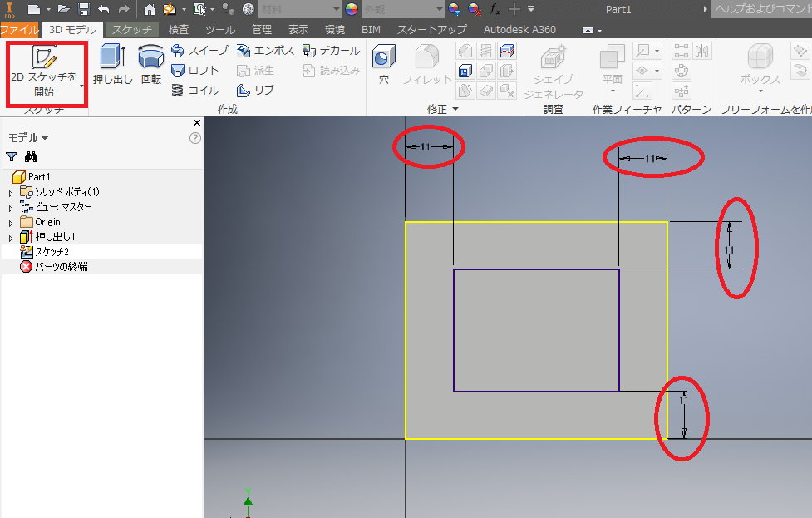Click the home house icon
This screenshot has height=518, width=812.
click(x=149, y=9)
